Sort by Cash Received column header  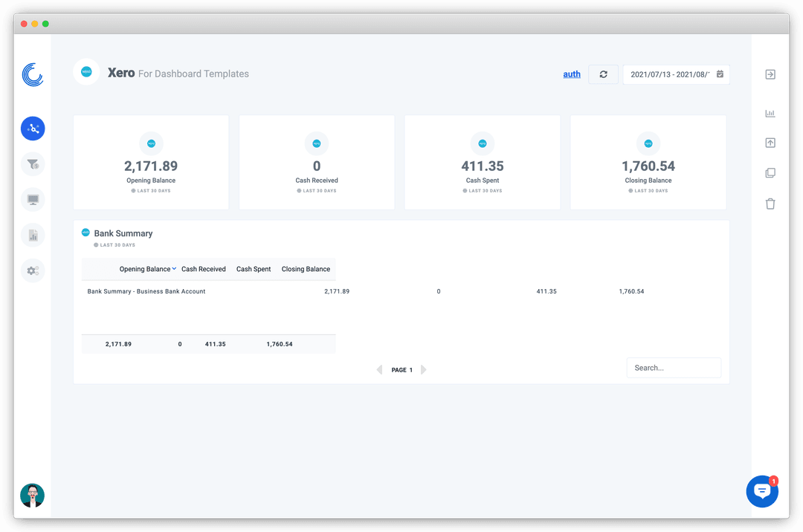click(x=203, y=269)
